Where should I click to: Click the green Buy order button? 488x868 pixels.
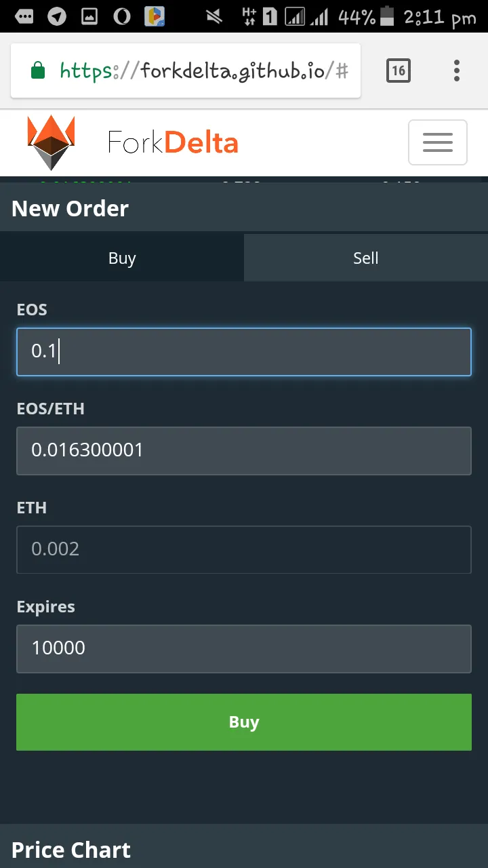point(244,722)
